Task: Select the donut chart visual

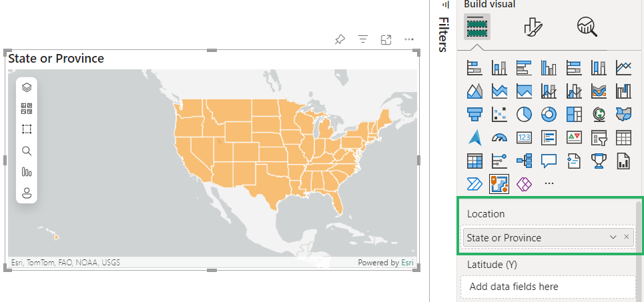Action: tap(549, 114)
